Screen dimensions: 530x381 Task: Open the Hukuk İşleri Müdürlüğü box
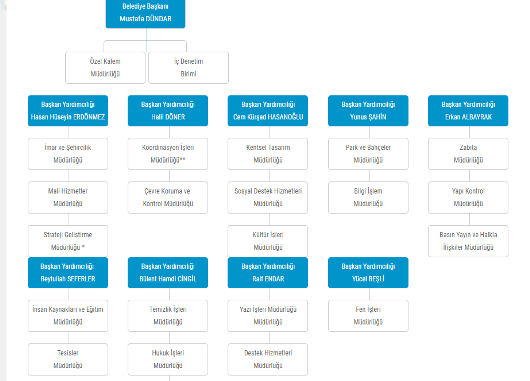(168, 359)
